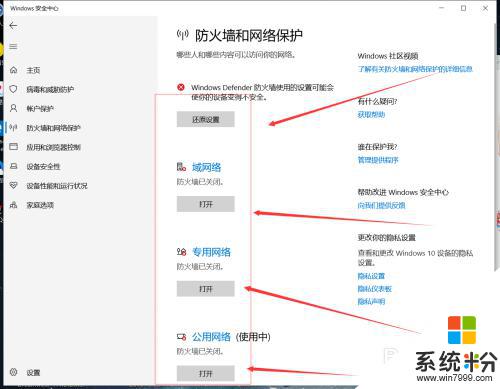500x389 pixels.
Task: Click the family options icon
Action: tap(13, 205)
